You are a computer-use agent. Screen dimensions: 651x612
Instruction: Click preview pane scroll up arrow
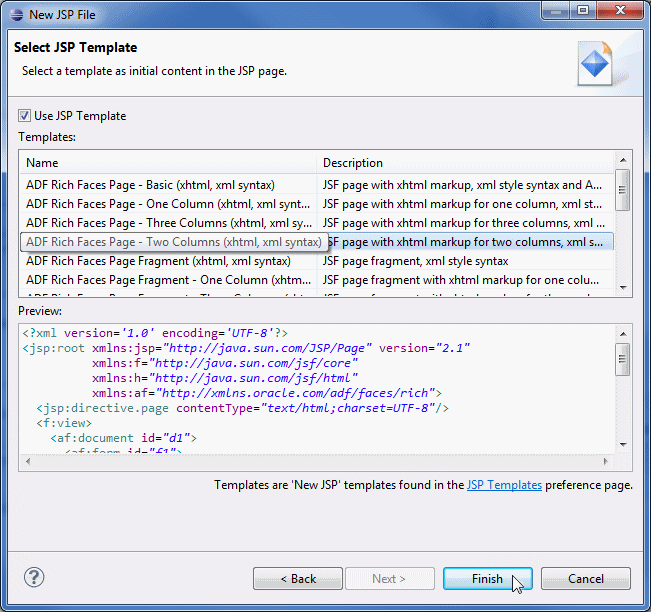(623, 334)
